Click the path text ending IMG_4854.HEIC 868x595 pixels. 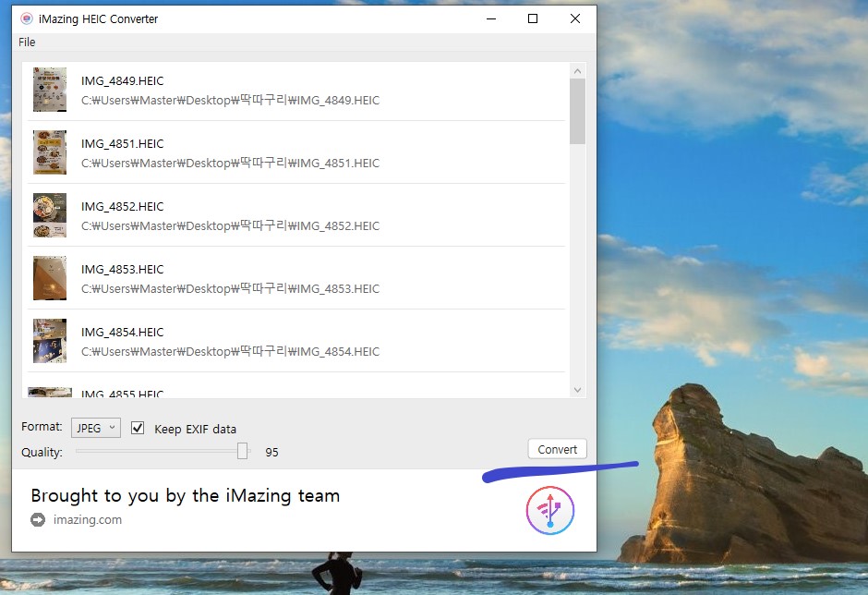coord(230,351)
